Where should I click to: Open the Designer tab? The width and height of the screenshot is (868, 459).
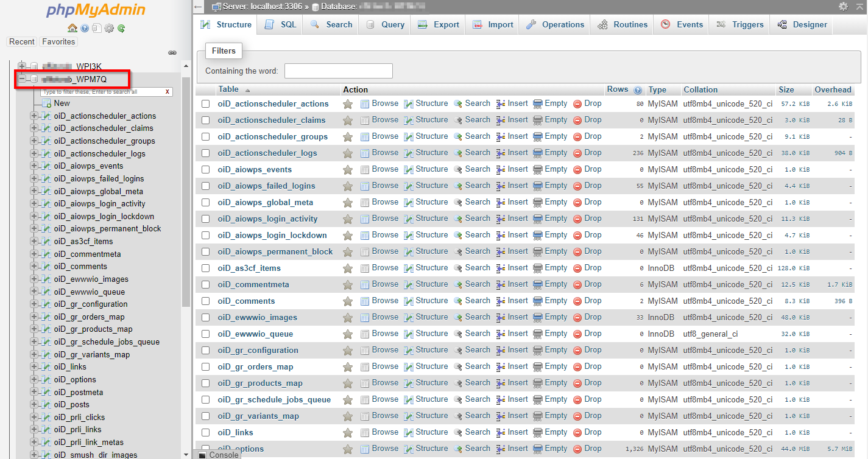(x=802, y=25)
